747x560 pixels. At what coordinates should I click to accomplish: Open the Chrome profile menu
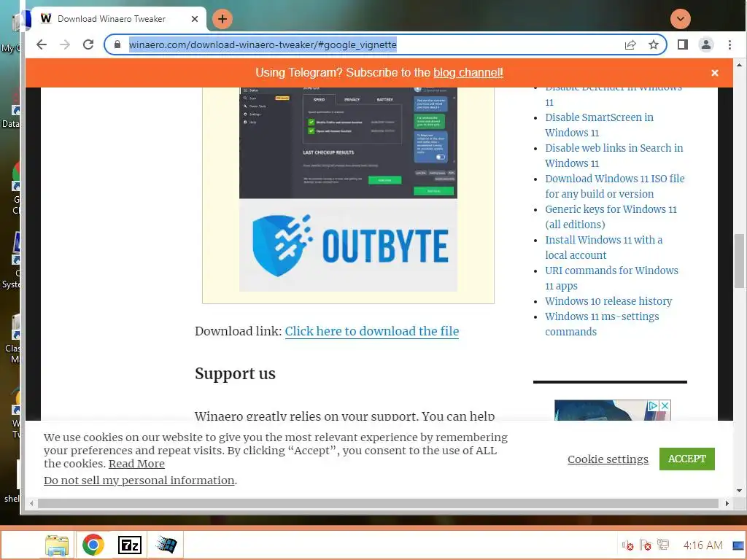tap(706, 44)
